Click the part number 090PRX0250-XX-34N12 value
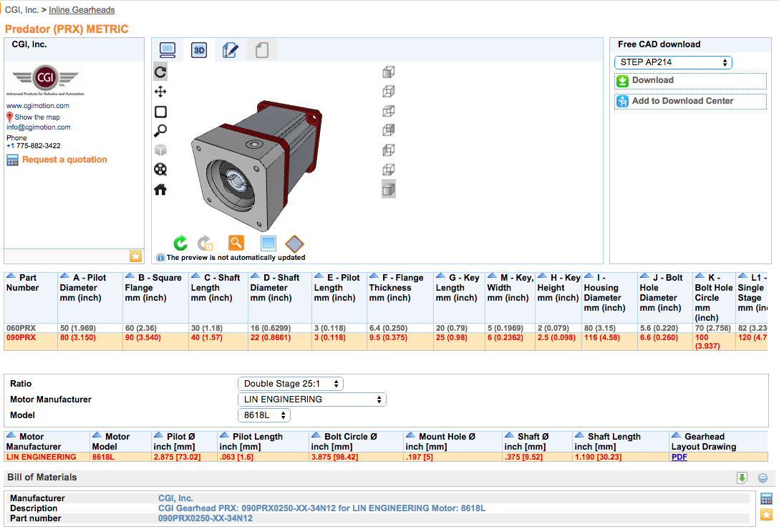779x532 pixels. pyautogui.click(x=205, y=518)
